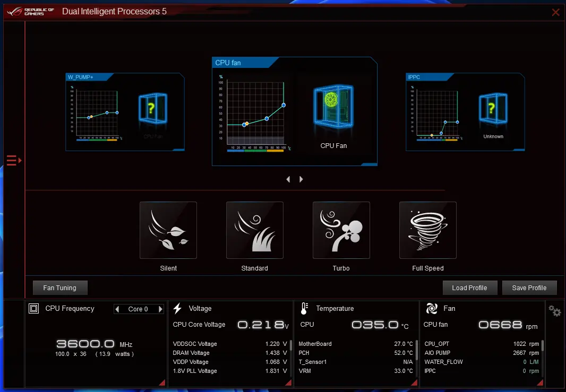Image resolution: width=566 pixels, height=392 pixels.
Task: Click the Voltage lightning bolt icon
Action: (x=177, y=308)
